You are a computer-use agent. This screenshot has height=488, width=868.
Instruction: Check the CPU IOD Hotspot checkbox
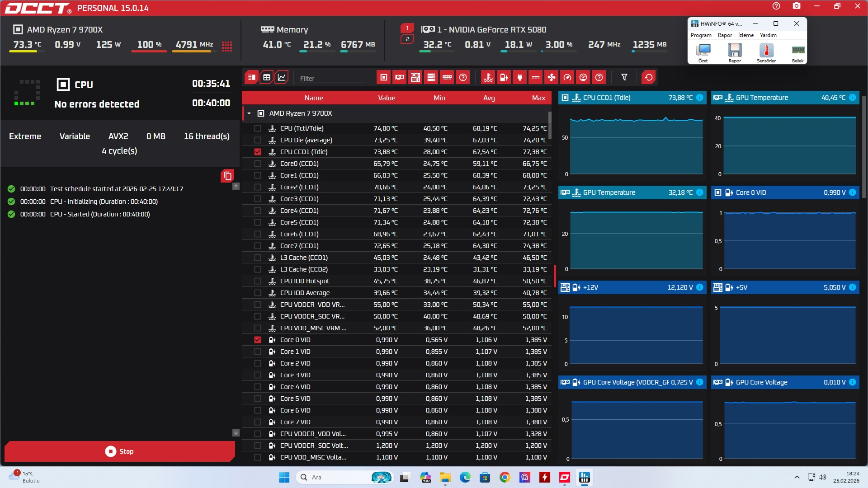(x=258, y=281)
